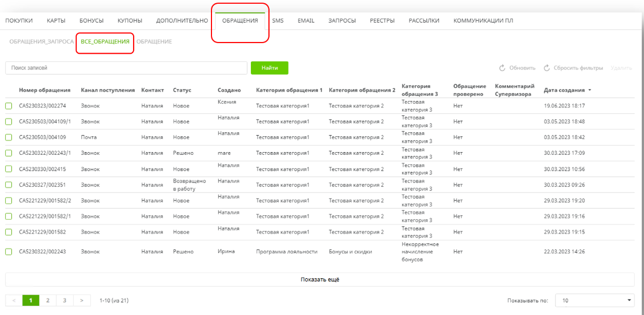Open the БОНУСЫ tab

[x=92, y=21]
